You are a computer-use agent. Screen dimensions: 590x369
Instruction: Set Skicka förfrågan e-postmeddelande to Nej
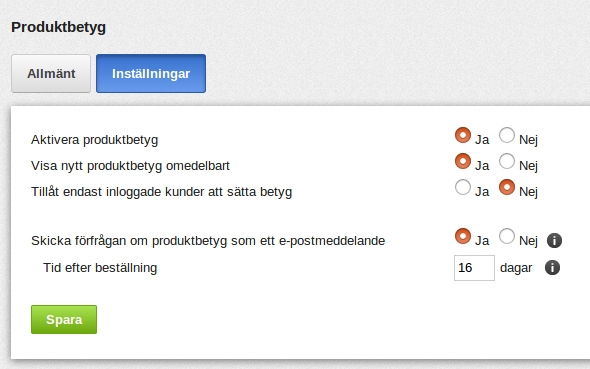[507, 236]
